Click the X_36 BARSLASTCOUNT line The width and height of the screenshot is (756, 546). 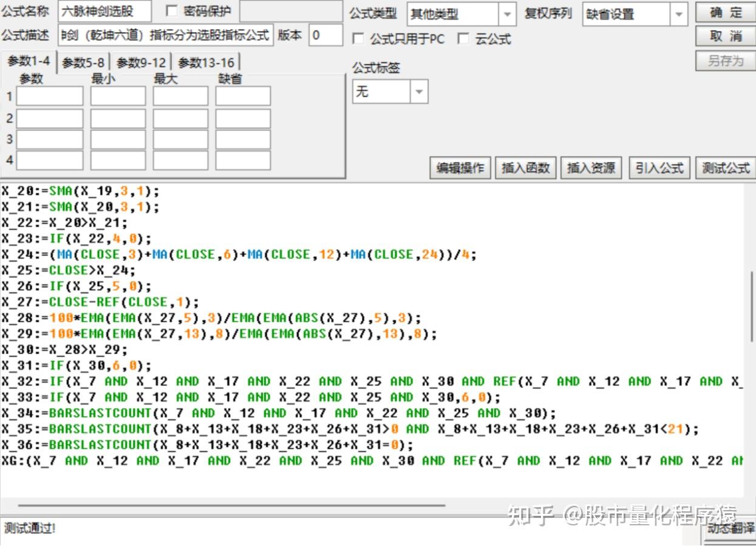coord(207,445)
